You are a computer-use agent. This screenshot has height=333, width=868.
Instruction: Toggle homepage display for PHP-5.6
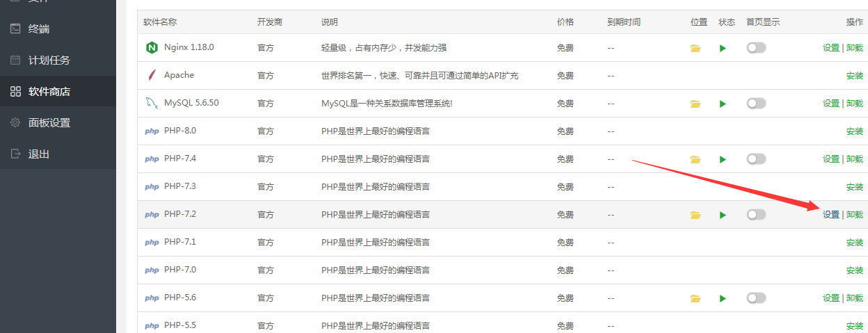tap(756, 298)
